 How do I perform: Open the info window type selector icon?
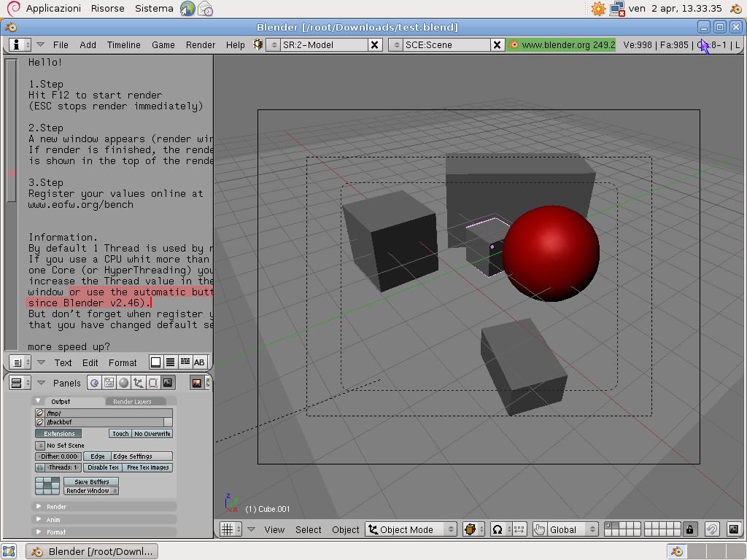[x=20, y=44]
